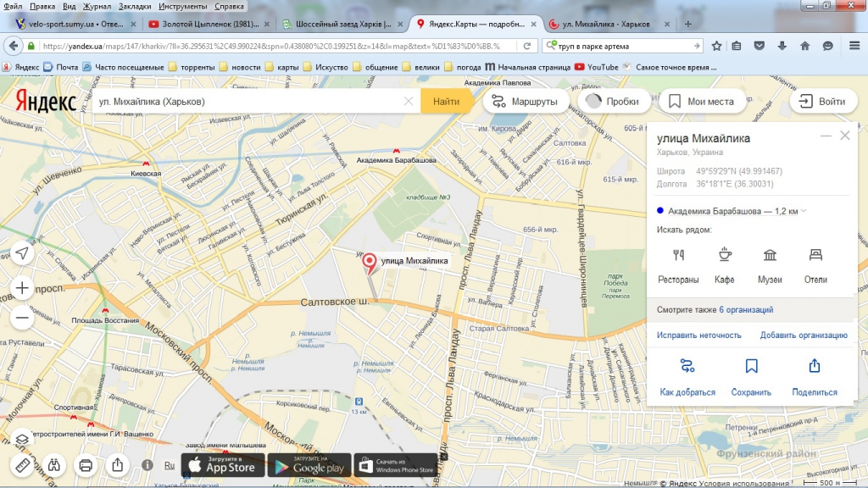Click the print map icon
Viewport: 868px width, 488px height.
(x=86, y=465)
